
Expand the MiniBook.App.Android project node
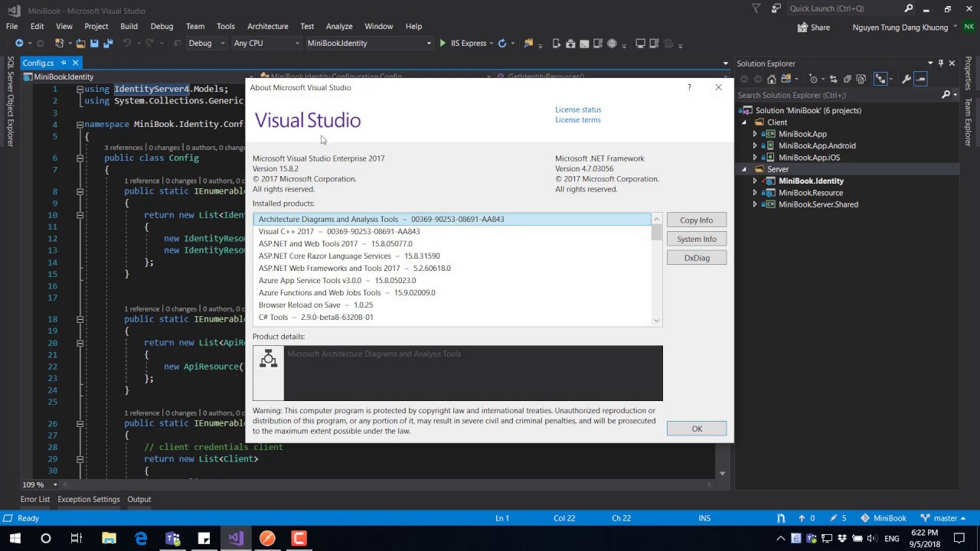coord(755,145)
